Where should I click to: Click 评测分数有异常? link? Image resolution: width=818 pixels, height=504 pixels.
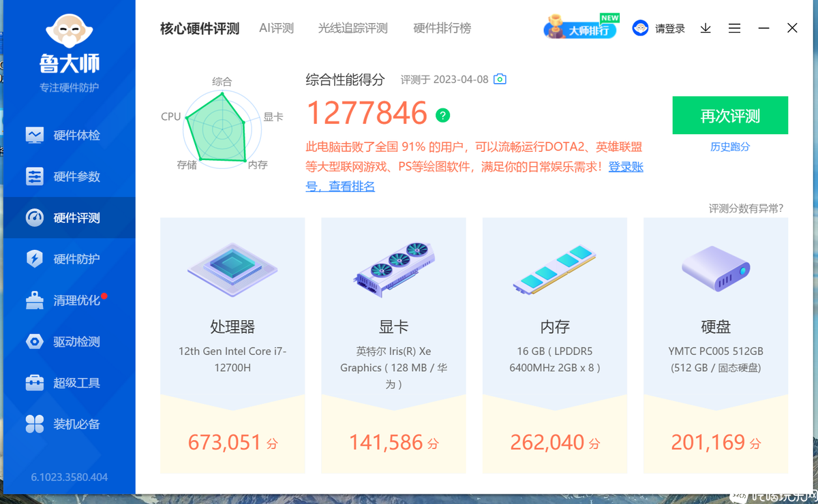[746, 208]
